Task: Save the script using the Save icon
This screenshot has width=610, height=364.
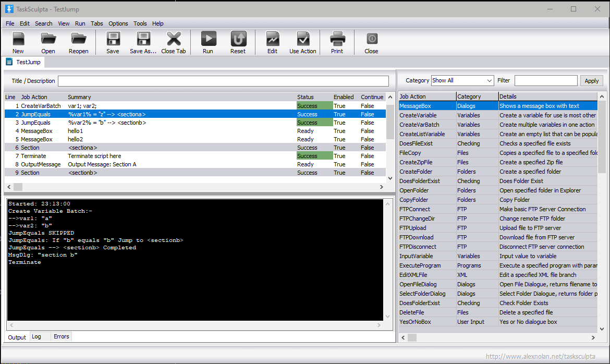Action: click(113, 39)
